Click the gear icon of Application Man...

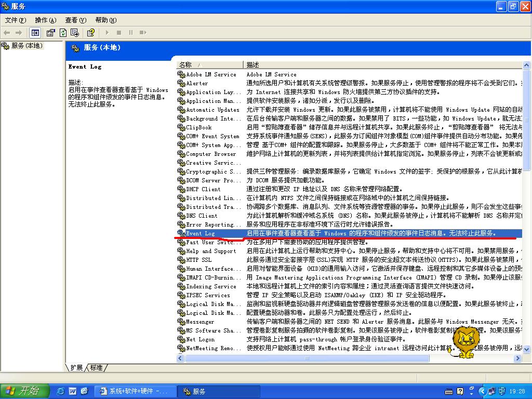pyautogui.click(x=181, y=100)
